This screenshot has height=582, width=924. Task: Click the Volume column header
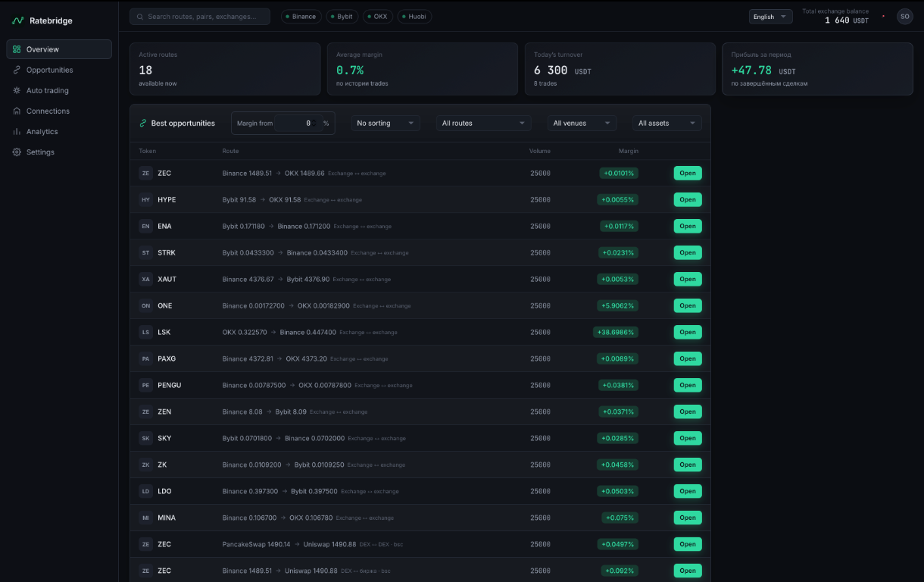(x=540, y=151)
